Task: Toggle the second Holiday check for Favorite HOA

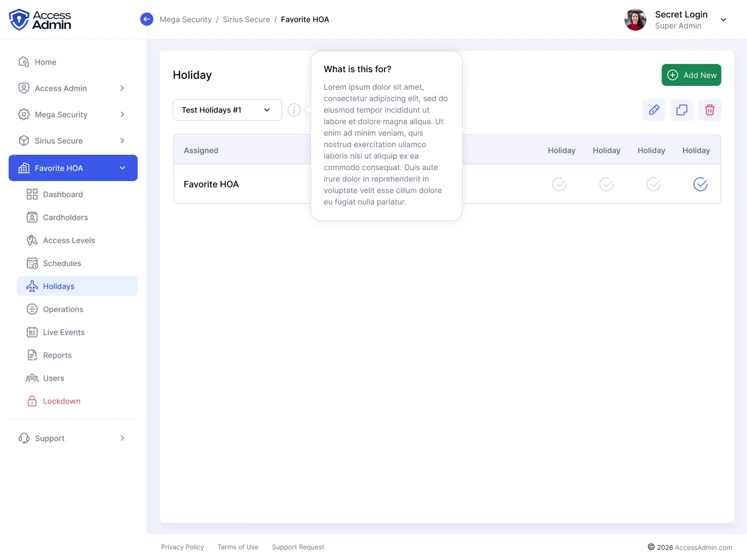Action: (606, 184)
